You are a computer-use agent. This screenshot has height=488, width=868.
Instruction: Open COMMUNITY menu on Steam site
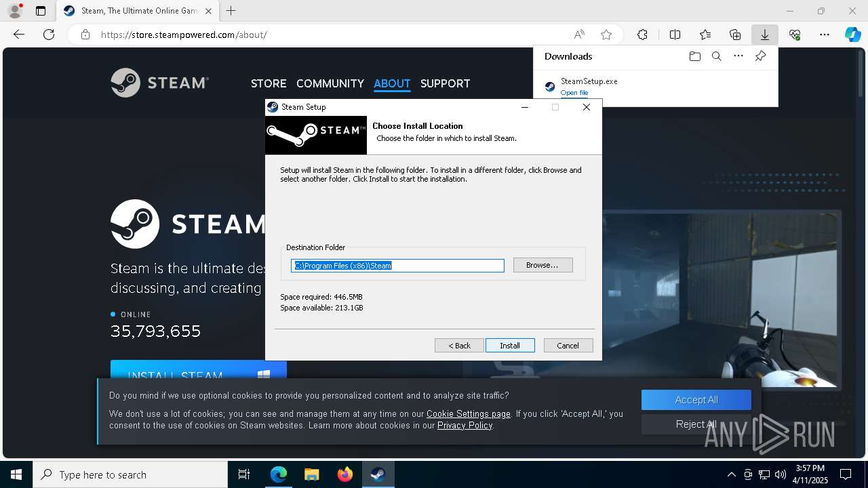(330, 83)
